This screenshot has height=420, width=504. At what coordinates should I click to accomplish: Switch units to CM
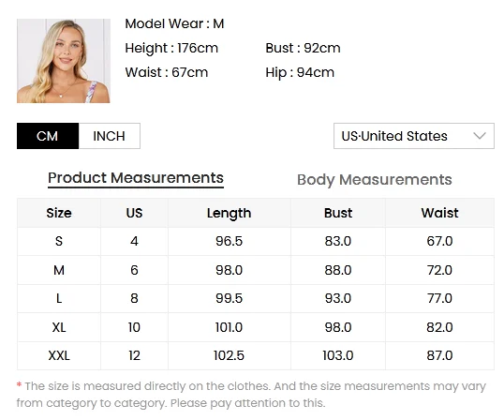point(48,136)
